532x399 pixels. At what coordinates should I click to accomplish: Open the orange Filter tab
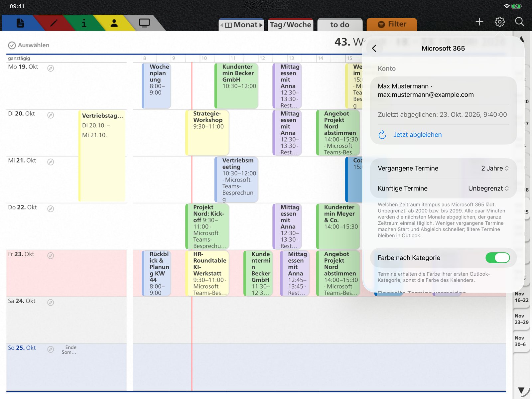(x=392, y=24)
